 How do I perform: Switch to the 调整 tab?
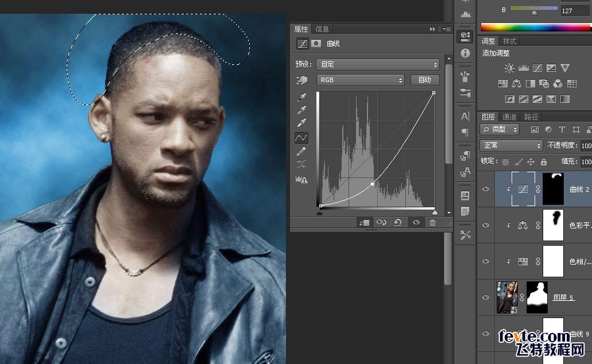[488, 41]
